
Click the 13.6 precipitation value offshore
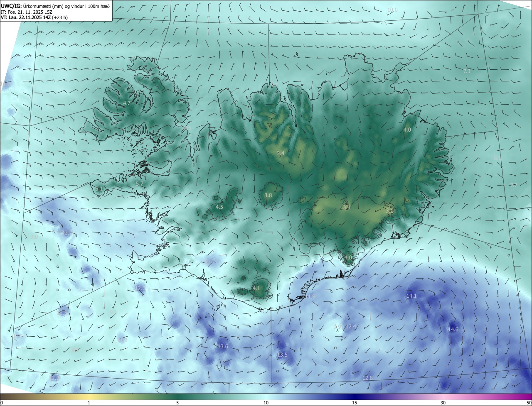pos(223,346)
